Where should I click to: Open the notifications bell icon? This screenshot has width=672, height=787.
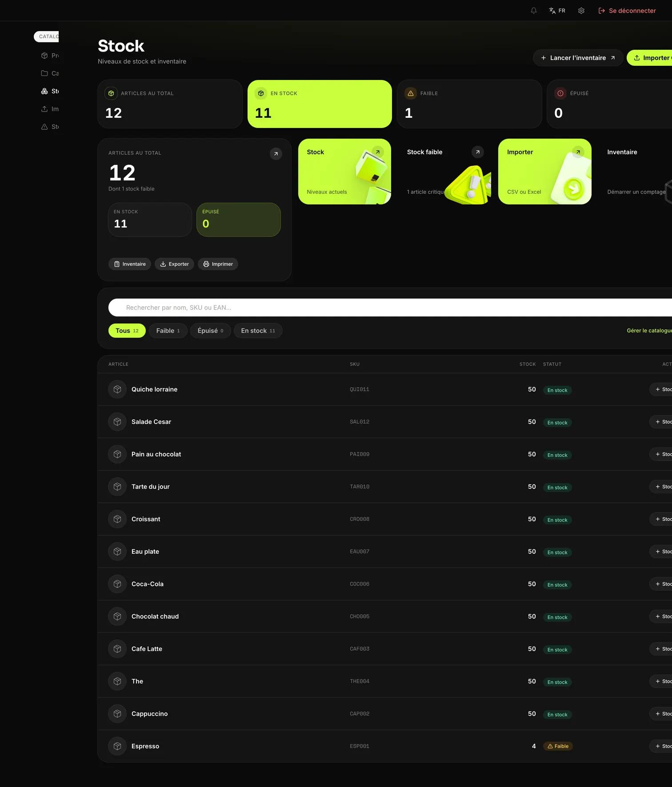(534, 11)
